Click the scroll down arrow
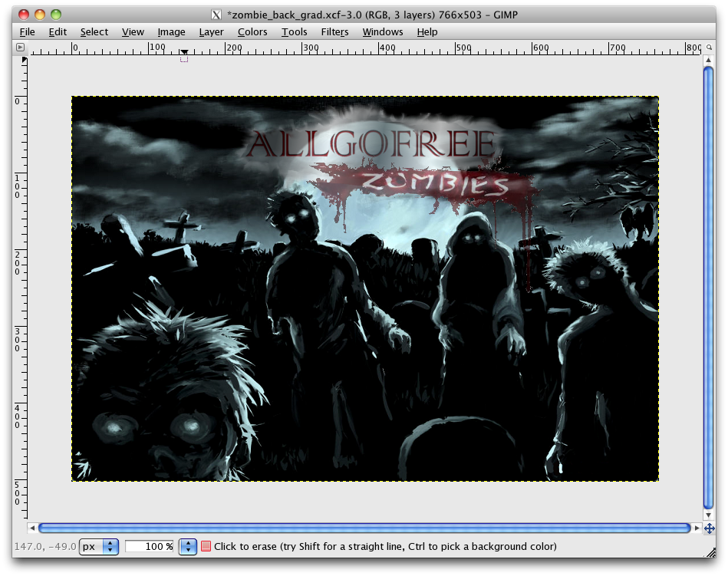Viewport: 728px width, 576px height. tap(708, 515)
